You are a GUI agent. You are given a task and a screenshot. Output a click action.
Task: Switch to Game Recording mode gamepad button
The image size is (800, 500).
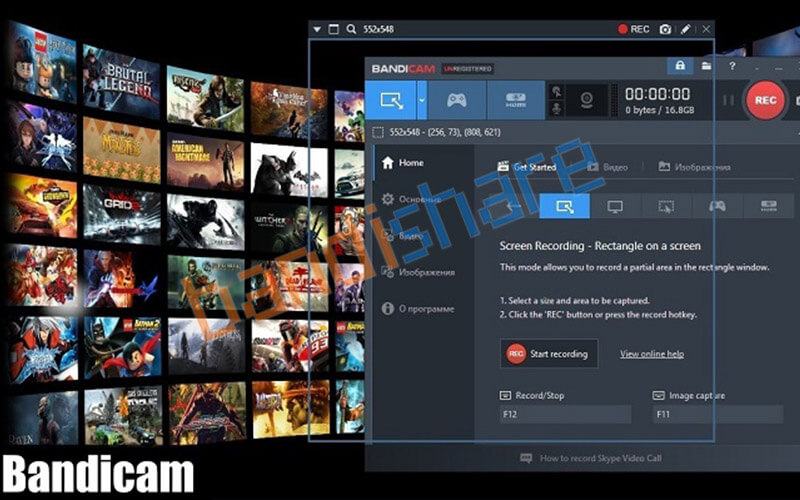click(x=457, y=101)
